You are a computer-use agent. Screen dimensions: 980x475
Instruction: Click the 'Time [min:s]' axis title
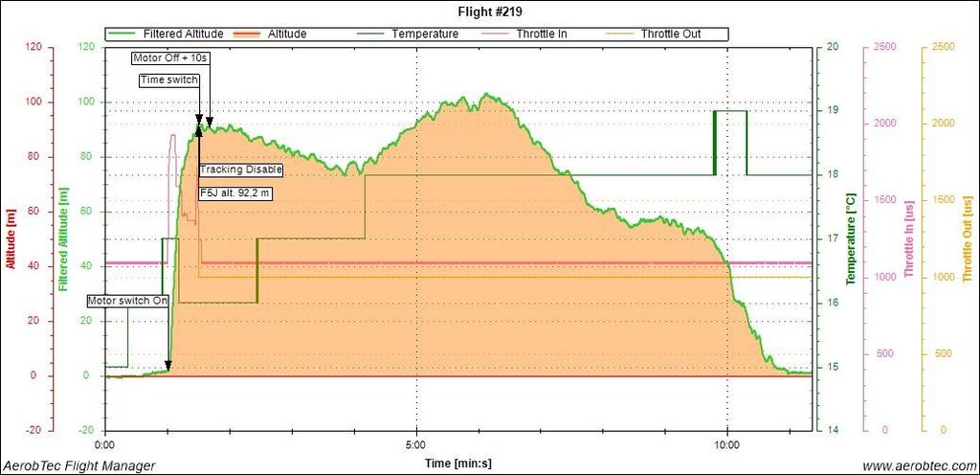(460, 464)
